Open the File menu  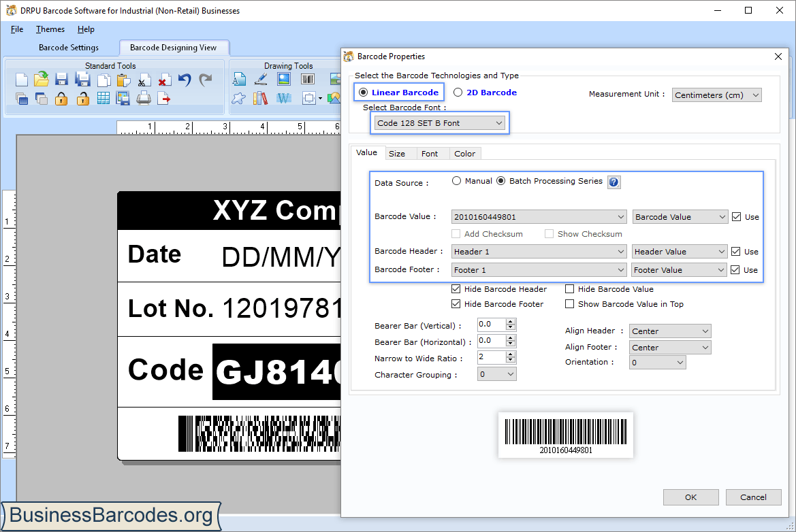tap(17, 29)
